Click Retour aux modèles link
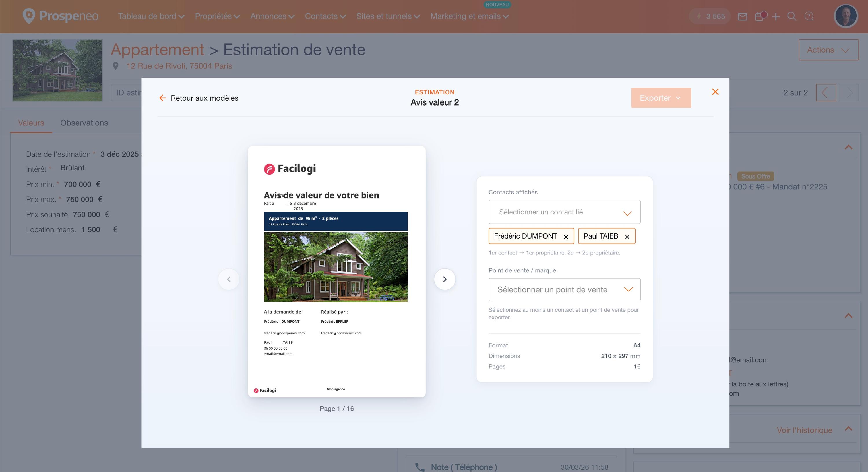 pyautogui.click(x=199, y=98)
